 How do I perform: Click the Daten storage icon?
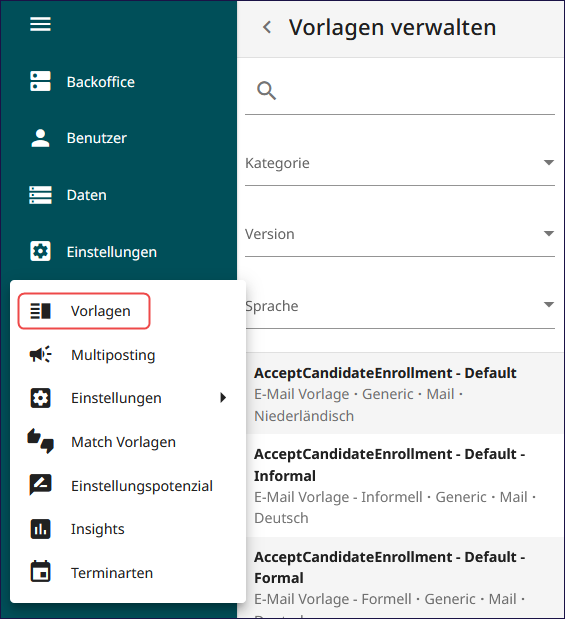pos(40,195)
